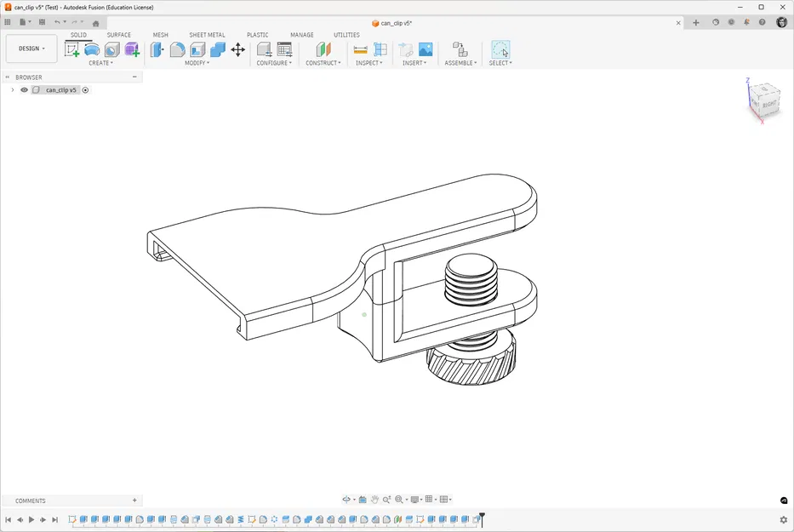Toggle the grid display settings icon
This screenshot has width=794, height=532.
428,500
